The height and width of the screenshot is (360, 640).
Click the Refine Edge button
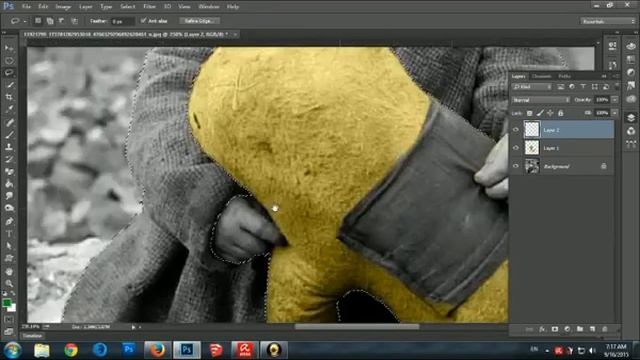(x=199, y=21)
